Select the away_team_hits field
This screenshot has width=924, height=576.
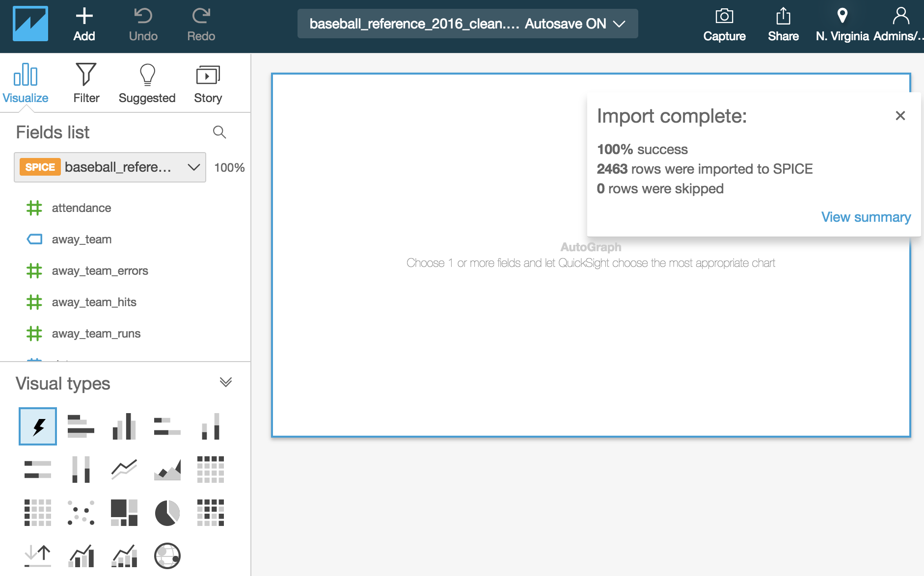coord(94,302)
